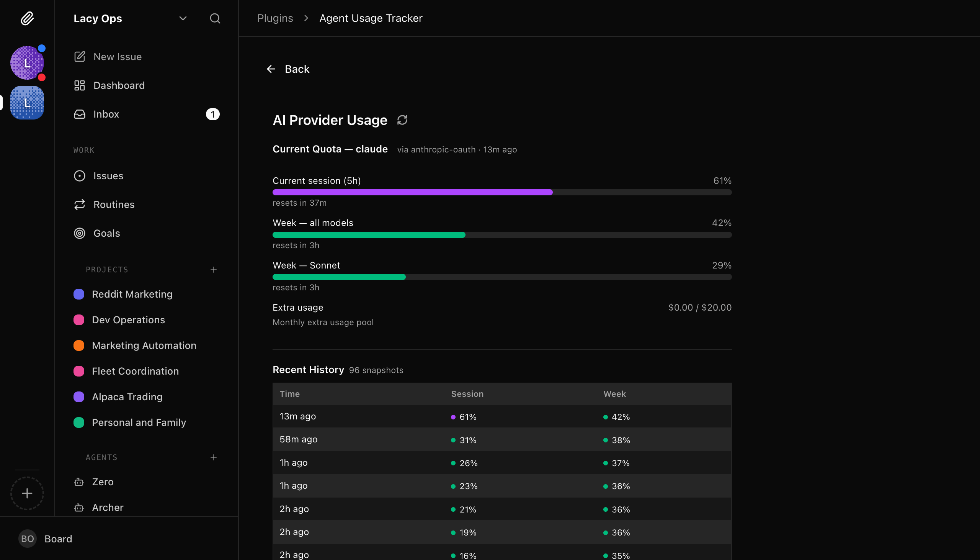Click the Week all models progress bar

(502, 235)
